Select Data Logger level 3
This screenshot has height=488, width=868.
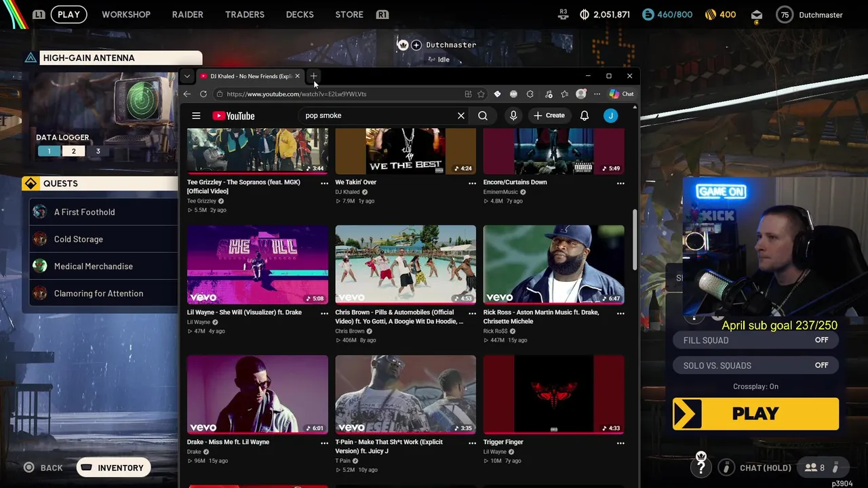98,151
